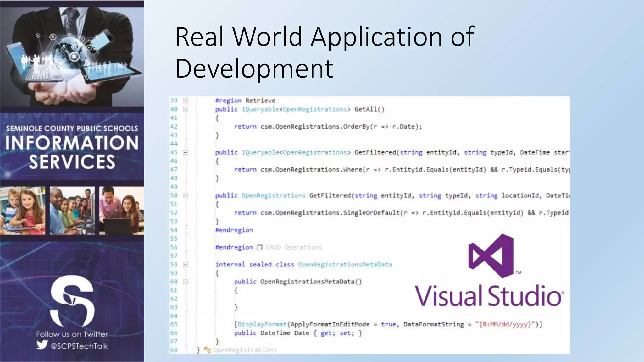The width and height of the screenshot is (644, 362).
Task: Select the teacher with student laptop photo
Action: (122, 211)
